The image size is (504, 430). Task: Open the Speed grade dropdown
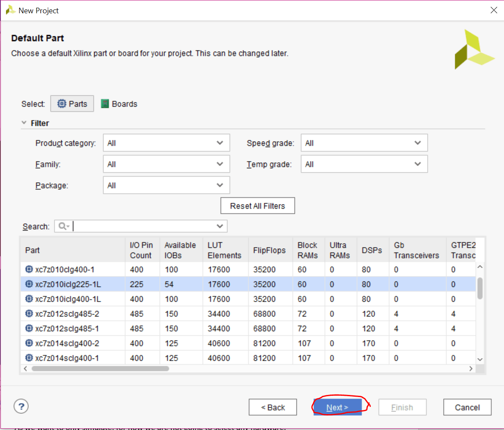click(x=364, y=143)
